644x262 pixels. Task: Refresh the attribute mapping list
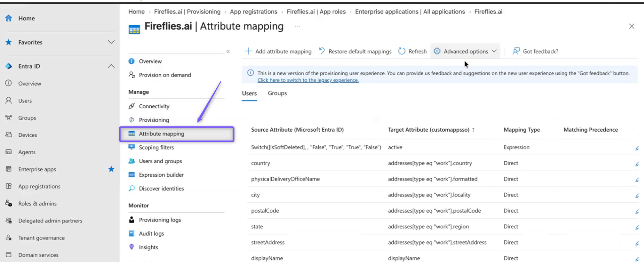(x=413, y=51)
